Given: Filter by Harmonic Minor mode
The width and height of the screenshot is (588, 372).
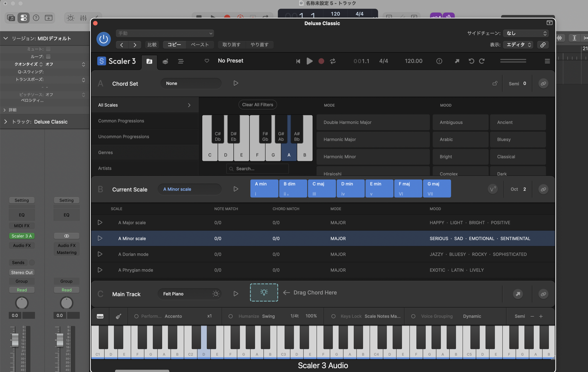Looking at the screenshot, I should 373,157.
